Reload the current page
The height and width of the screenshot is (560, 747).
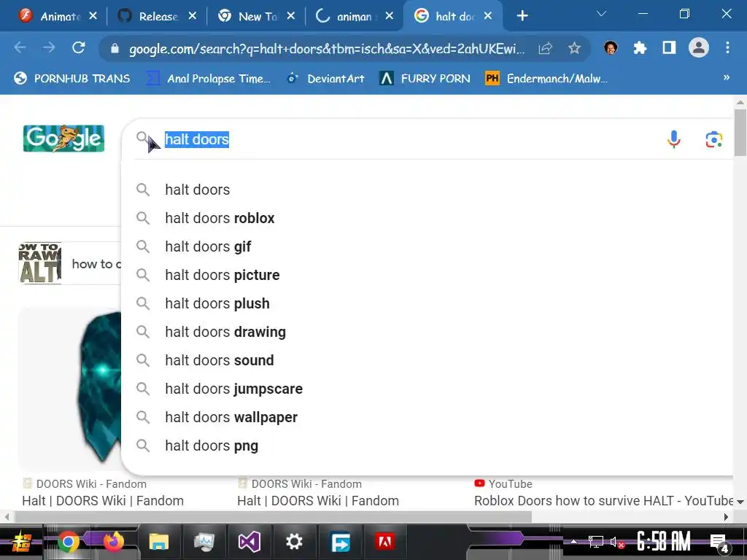point(79,47)
